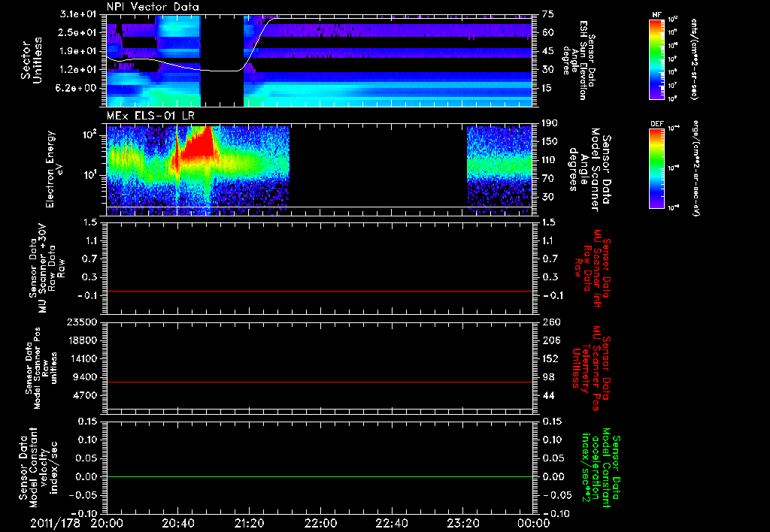770x532 pixels.
Task: Click the 'Sector Unitless' axis label
Action: pos(32,60)
